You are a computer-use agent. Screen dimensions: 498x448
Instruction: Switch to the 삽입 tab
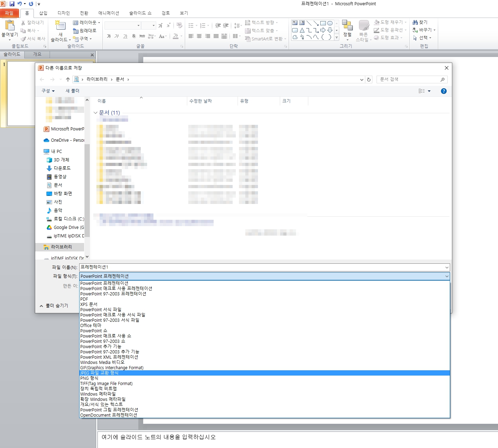tap(43, 13)
